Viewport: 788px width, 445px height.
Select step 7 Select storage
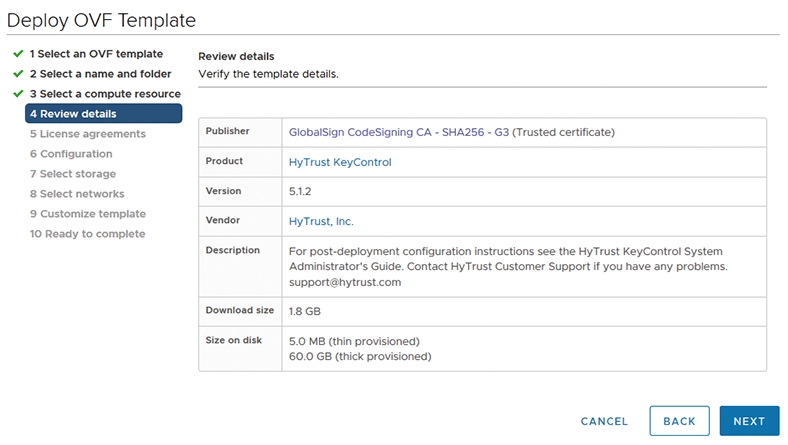pyautogui.click(x=72, y=174)
